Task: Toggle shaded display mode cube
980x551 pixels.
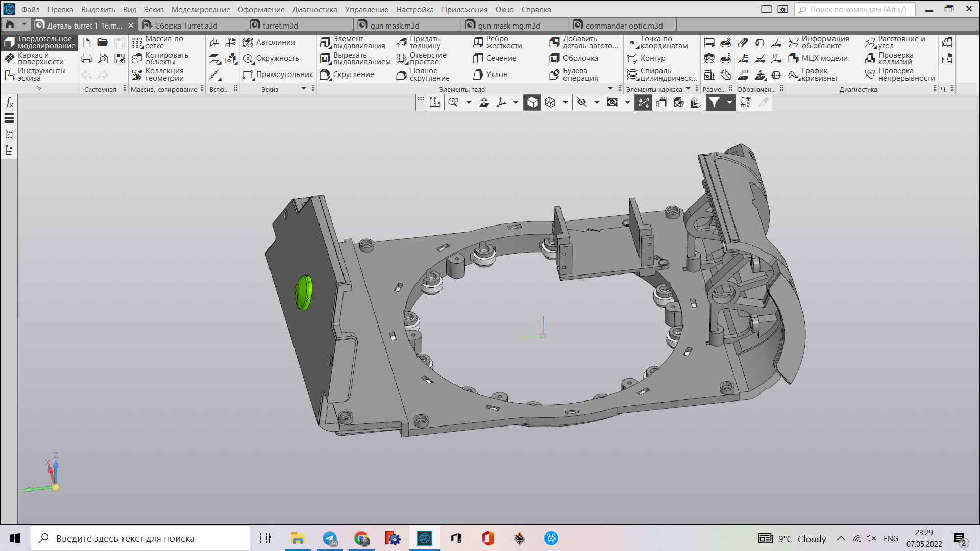Action: coord(532,103)
